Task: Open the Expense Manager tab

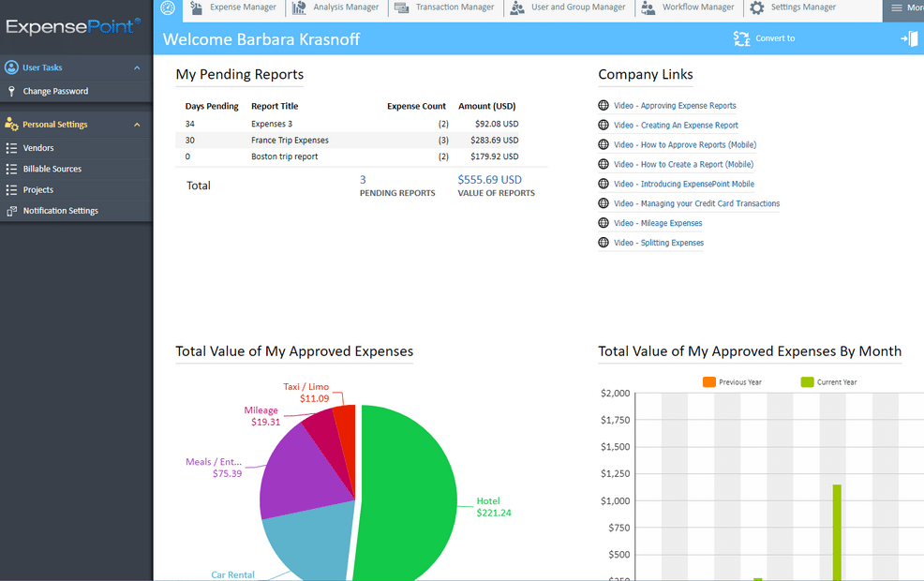Action: coord(233,7)
